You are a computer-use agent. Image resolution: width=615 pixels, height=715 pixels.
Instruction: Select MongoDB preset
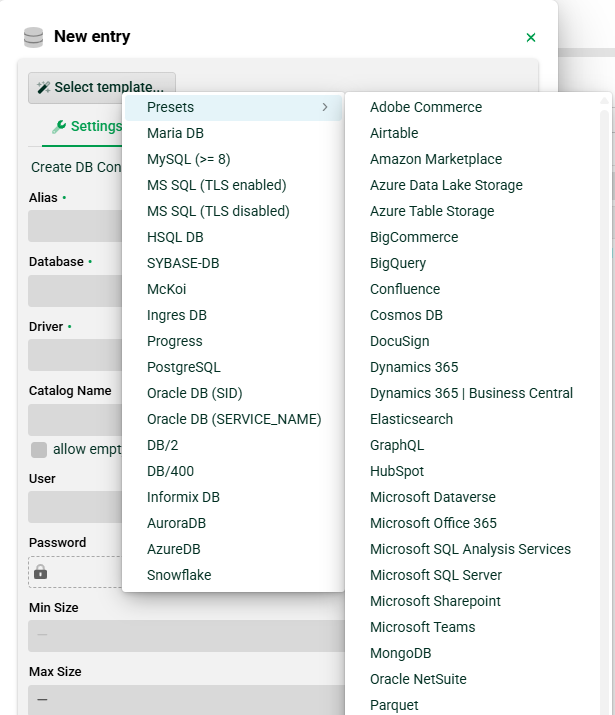(473, 653)
